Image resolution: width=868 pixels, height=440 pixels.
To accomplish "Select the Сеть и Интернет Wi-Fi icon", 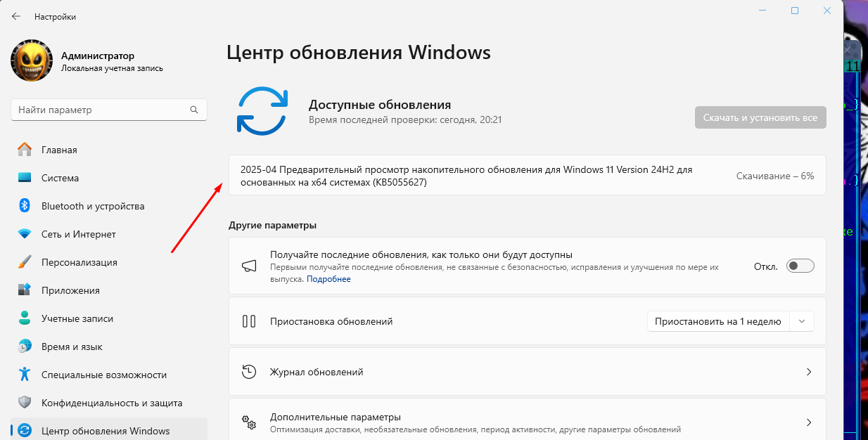I will [x=25, y=234].
